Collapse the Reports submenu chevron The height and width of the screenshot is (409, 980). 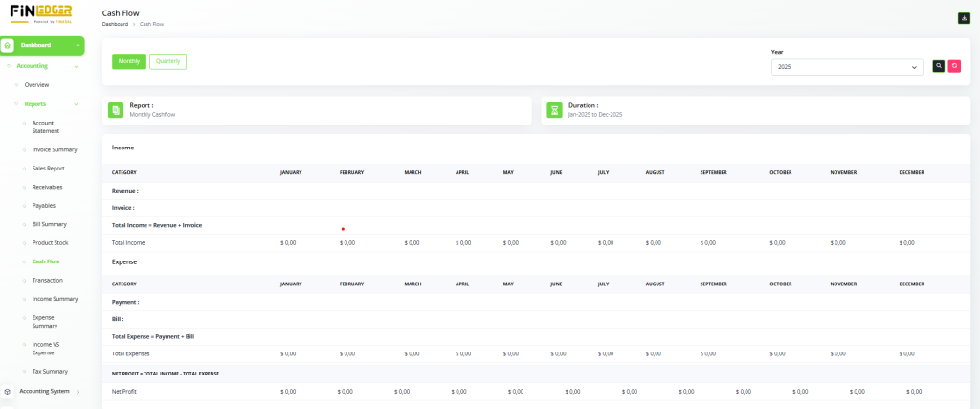pyautogui.click(x=77, y=103)
